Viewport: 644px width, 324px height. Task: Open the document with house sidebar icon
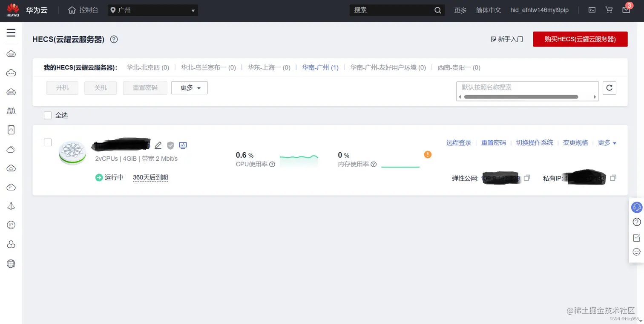11,130
